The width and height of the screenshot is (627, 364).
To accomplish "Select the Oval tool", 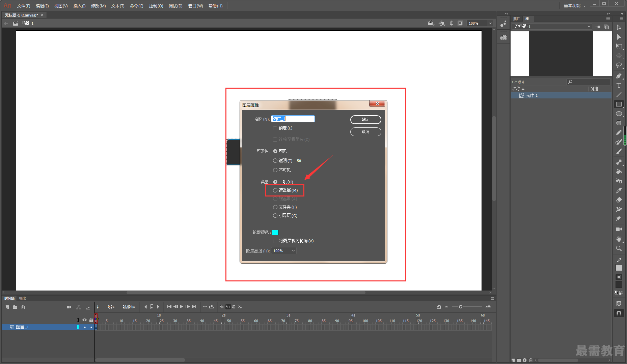I will pos(619,114).
